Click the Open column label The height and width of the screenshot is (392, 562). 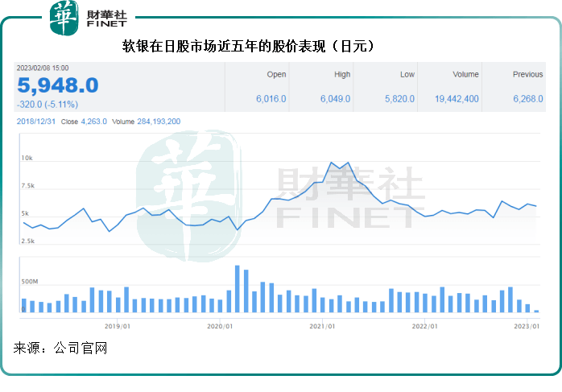(x=276, y=74)
